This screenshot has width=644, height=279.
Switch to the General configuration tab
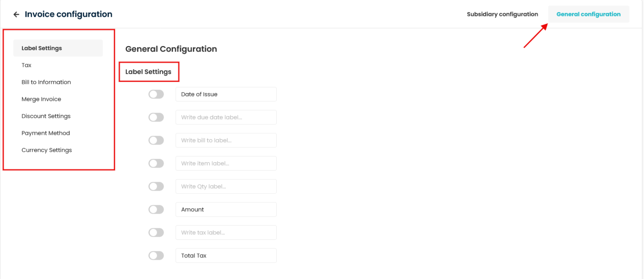(x=589, y=14)
